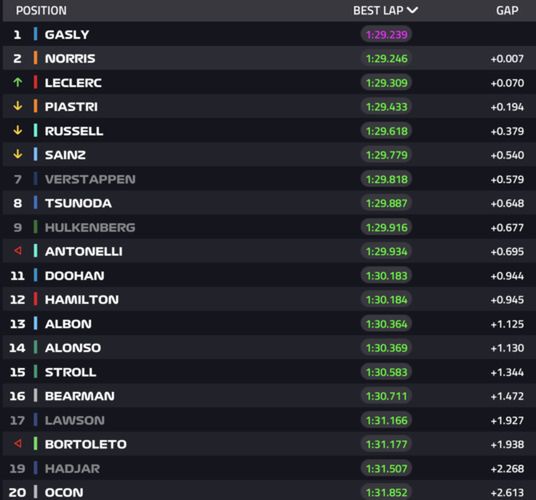The width and height of the screenshot is (536, 500).
Task: Click Gasly's blue team color bar
Action: (x=36, y=34)
